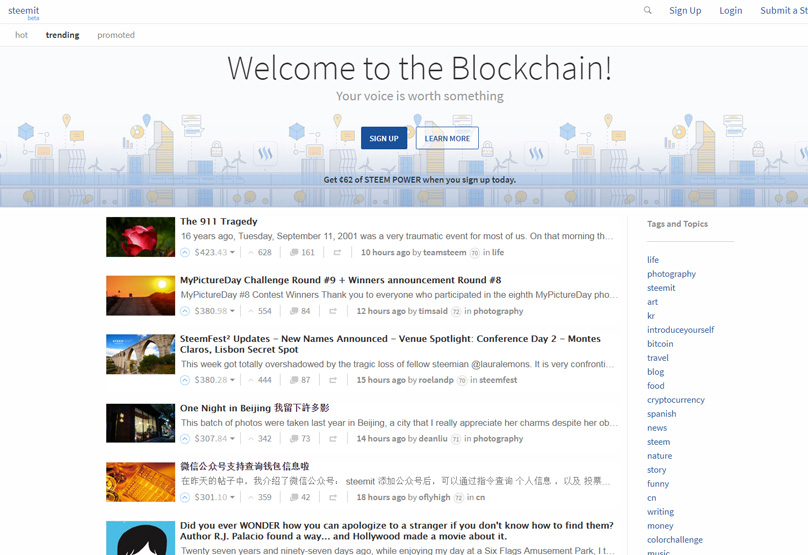808x555 pixels.
Task: Show votes count 444 on SteemFest² post
Action: point(264,380)
